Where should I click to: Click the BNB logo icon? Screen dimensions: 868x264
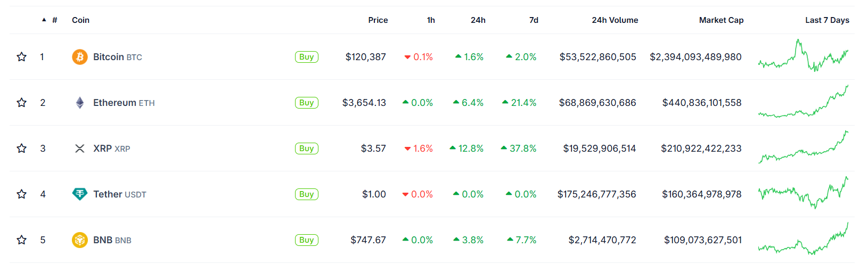coord(80,240)
